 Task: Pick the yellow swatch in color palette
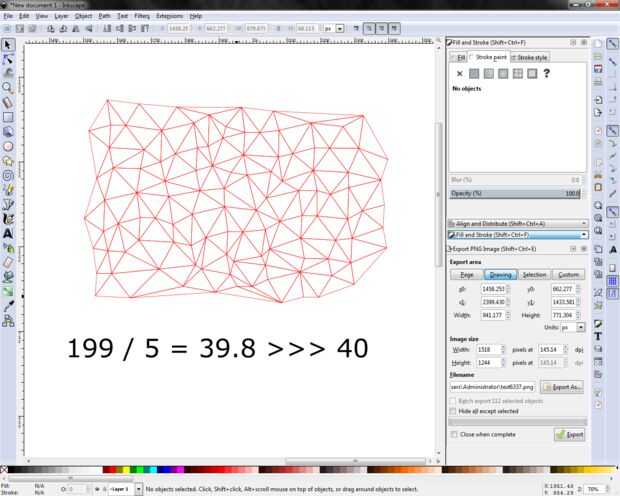click(126, 469)
